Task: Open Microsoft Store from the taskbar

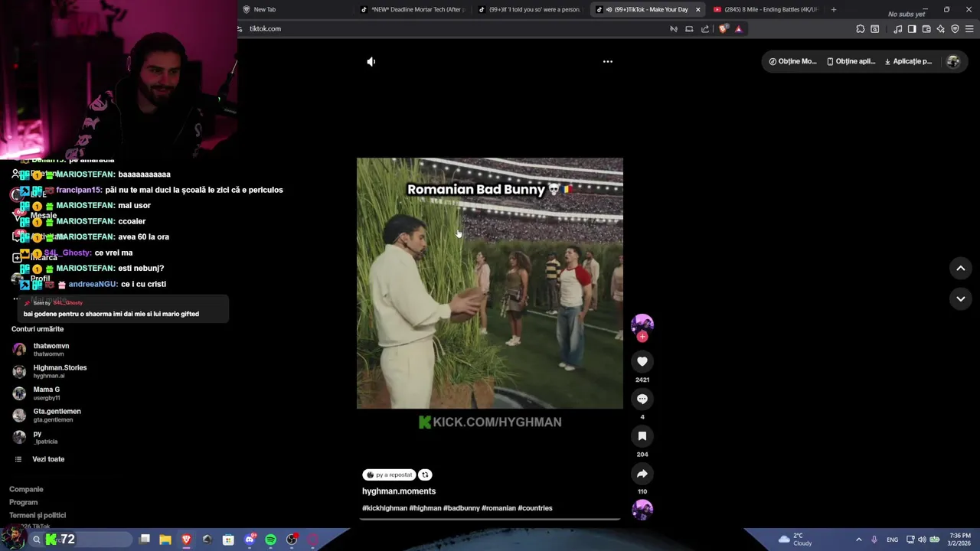Action: 228,540
